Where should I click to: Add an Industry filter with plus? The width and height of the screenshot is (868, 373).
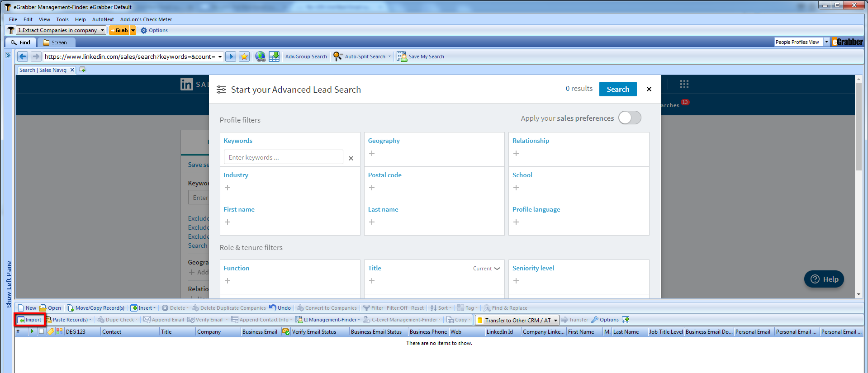tap(228, 188)
